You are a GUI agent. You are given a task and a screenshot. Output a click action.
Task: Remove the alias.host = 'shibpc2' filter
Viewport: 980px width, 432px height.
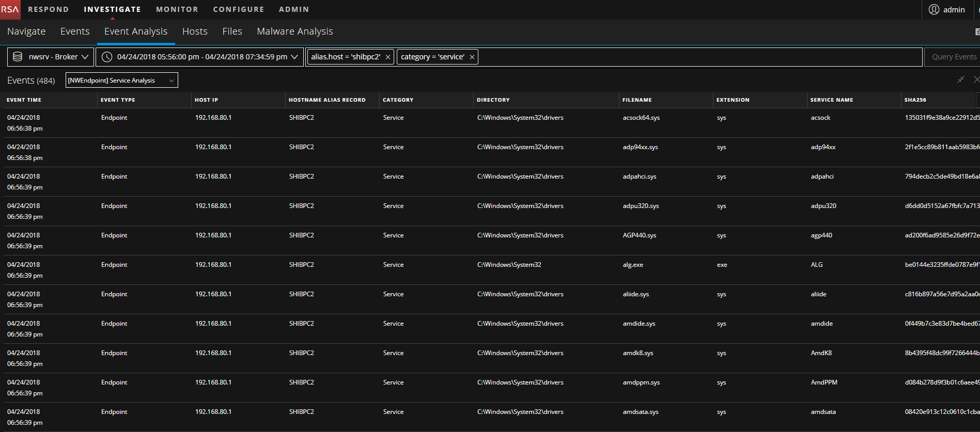click(x=387, y=57)
